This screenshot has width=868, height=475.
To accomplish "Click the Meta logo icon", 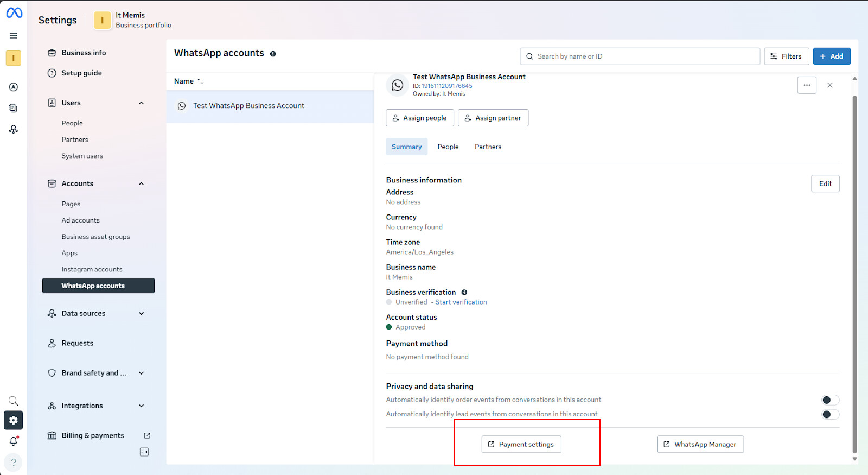I will (14, 13).
